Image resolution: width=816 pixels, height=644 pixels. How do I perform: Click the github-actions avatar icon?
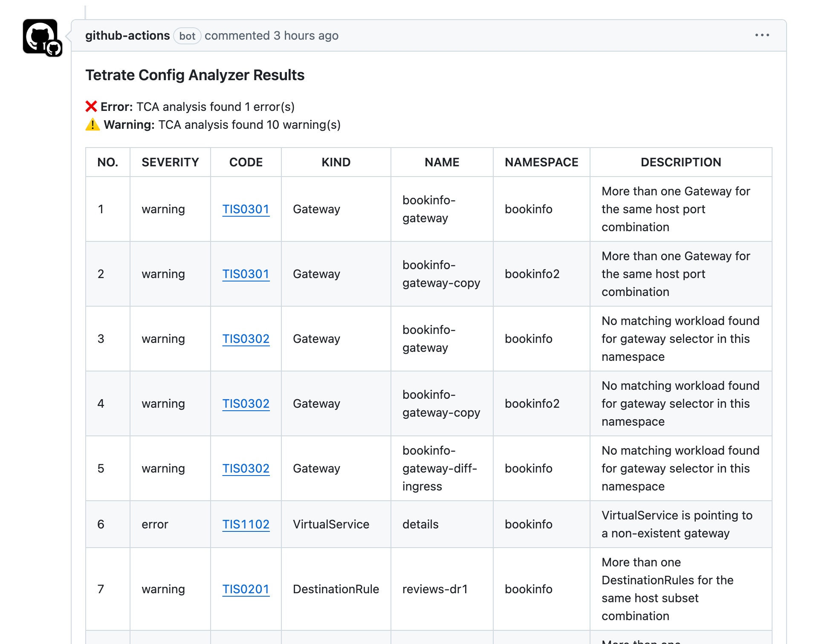(x=40, y=36)
